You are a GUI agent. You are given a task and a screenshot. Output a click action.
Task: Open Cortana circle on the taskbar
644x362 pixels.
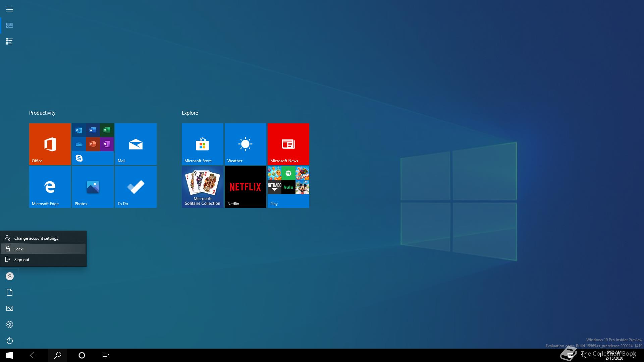point(82,355)
